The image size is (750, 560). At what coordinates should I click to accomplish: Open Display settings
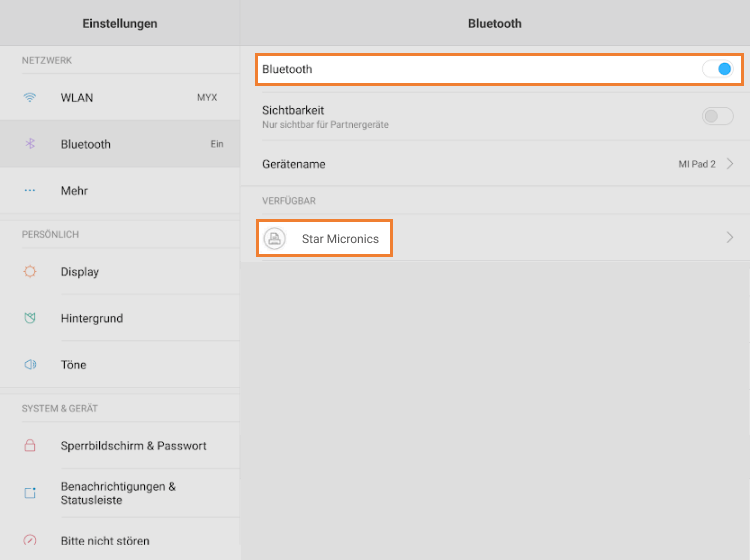click(120, 272)
